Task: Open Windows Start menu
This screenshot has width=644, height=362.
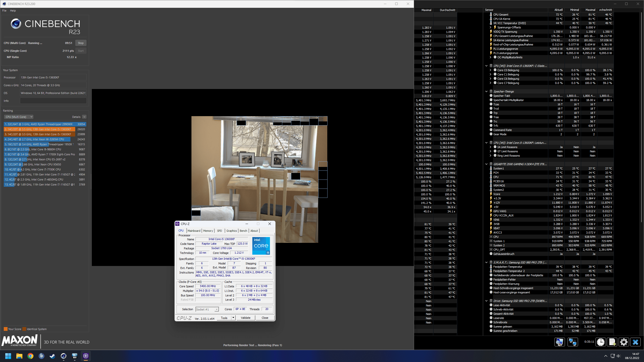Action: tap(8, 356)
